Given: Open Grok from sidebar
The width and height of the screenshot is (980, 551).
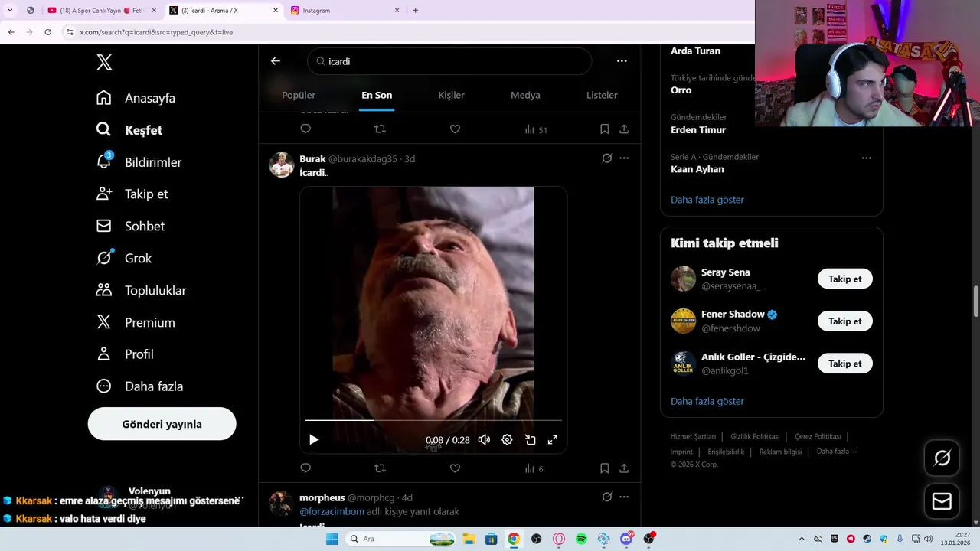Looking at the screenshot, I should point(124,259).
